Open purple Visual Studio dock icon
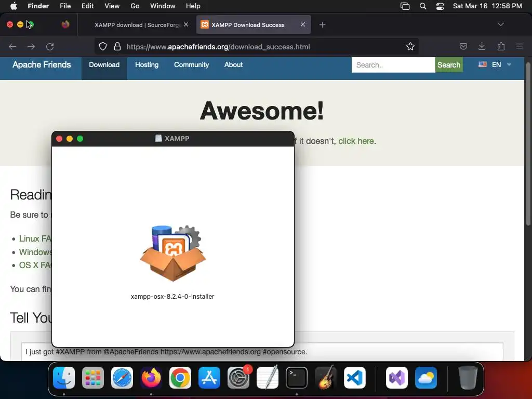This screenshot has width=532, height=399. [396, 378]
